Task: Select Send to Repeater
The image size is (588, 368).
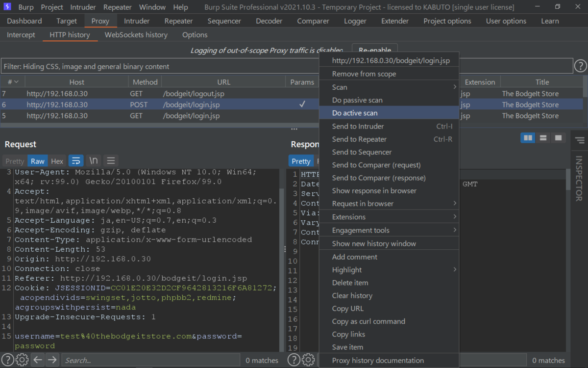Action: 389,139
